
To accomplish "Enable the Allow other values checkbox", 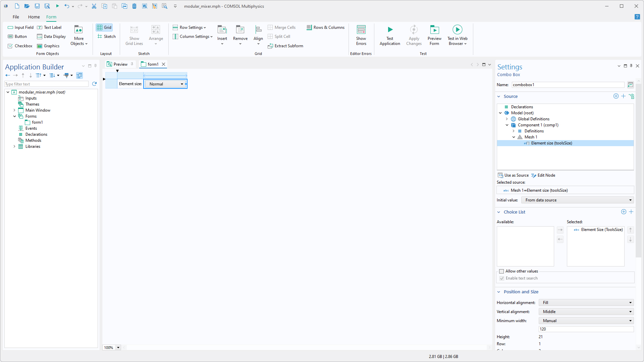I will [501, 271].
